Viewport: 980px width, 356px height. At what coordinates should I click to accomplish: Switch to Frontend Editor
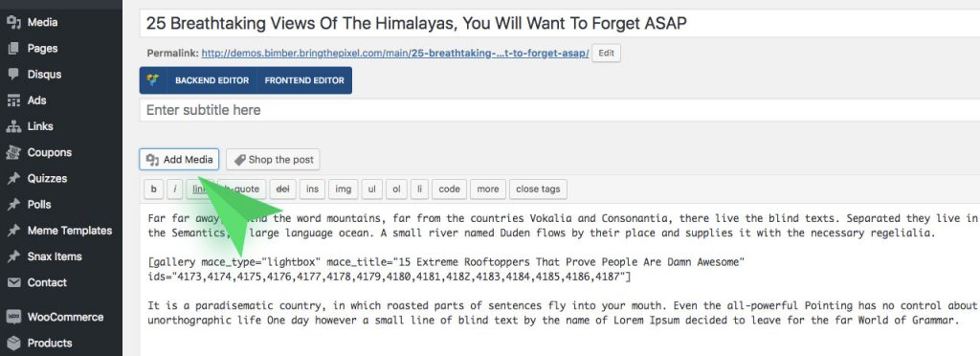[x=304, y=80]
